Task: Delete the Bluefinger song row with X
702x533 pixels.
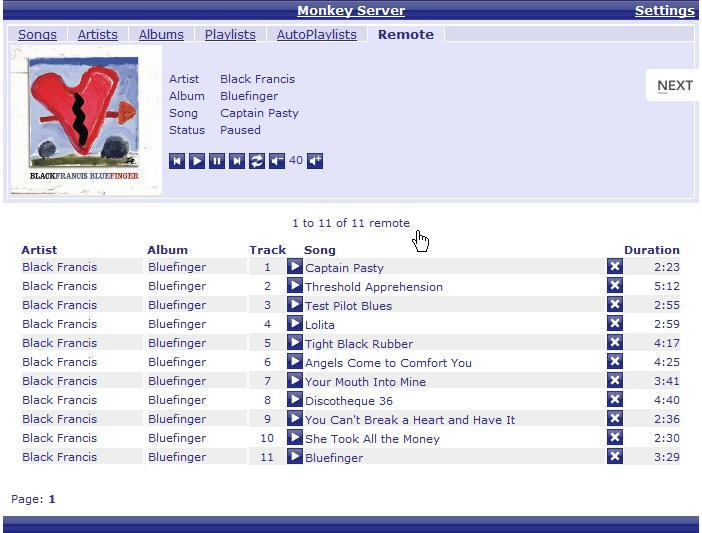Action: (615, 457)
